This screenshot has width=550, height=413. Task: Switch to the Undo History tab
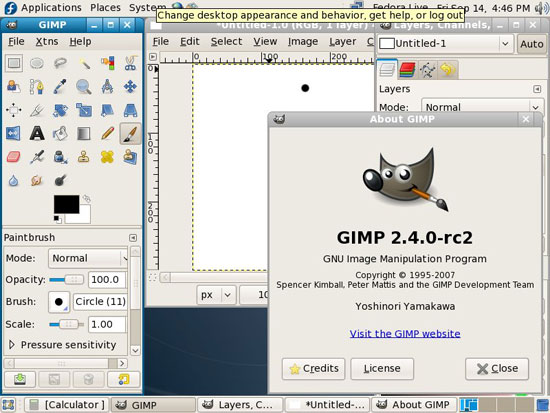tap(448, 70)
